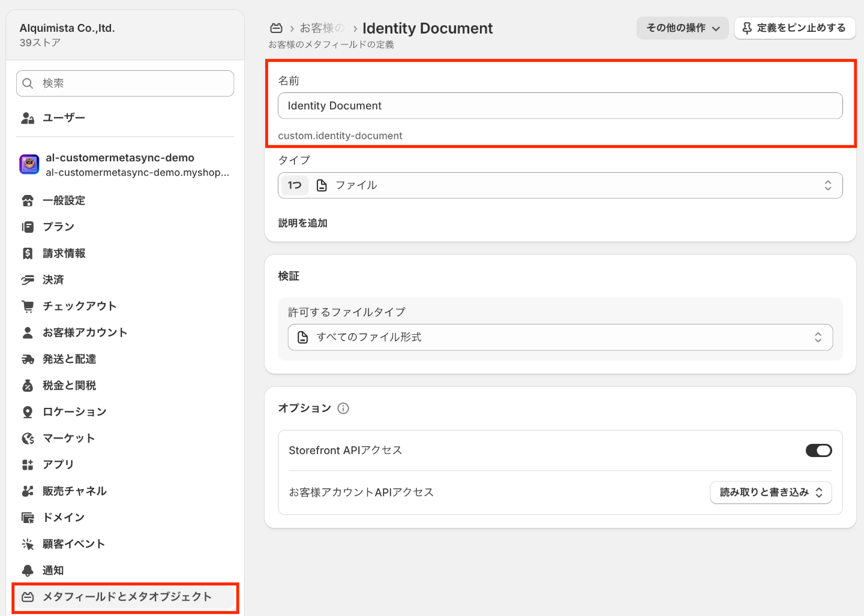The height and width of the screenshot is (616, 864).
Task: Toggle the Storefront APIアクセス switch
Action: 818,450
